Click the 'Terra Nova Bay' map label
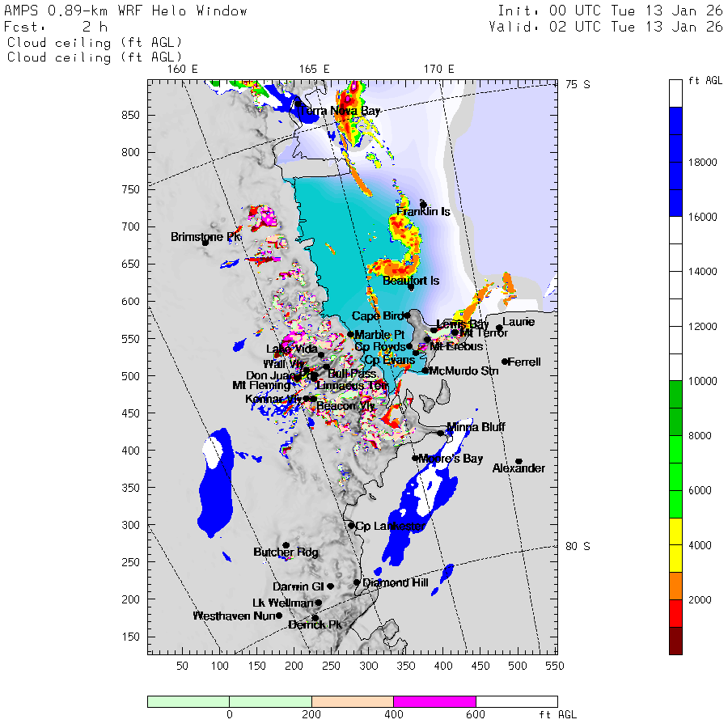 [340, 111]
